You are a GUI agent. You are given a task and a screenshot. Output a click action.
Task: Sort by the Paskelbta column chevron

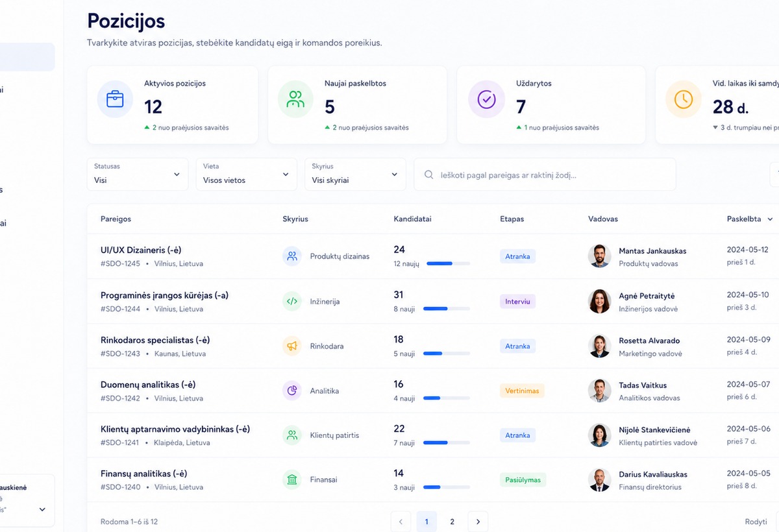(771, 219)
